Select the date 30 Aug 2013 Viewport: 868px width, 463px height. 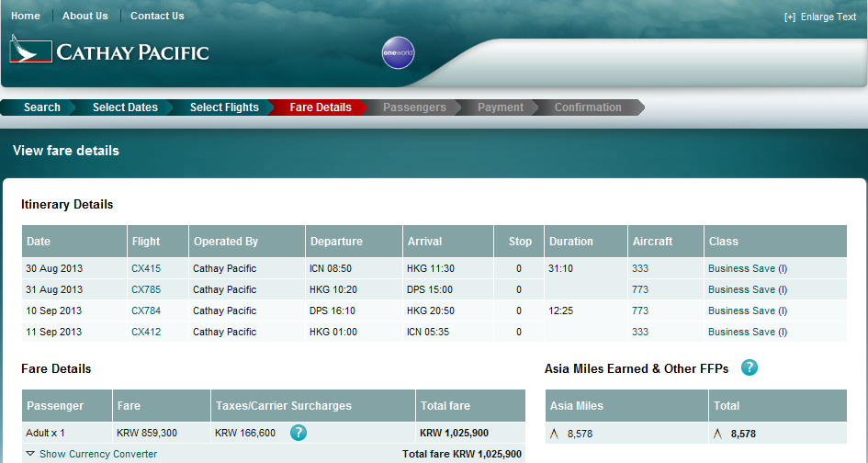[54, 268]
